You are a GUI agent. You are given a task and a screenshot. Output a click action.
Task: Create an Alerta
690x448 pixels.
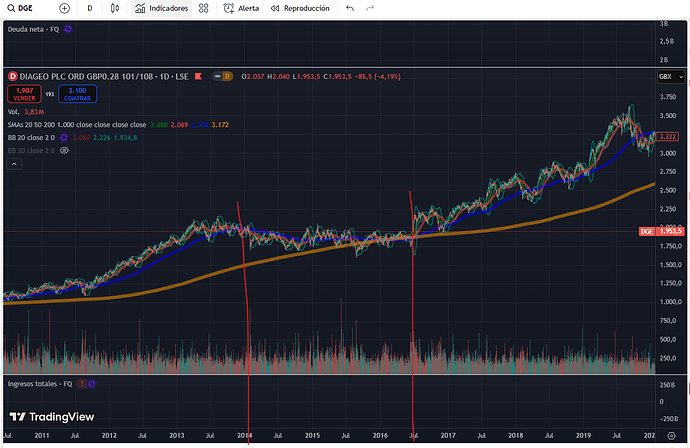point(240,8)
